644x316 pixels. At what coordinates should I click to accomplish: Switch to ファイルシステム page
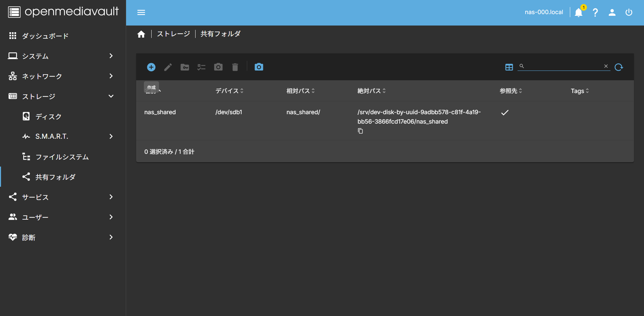(x=62, y=156)
